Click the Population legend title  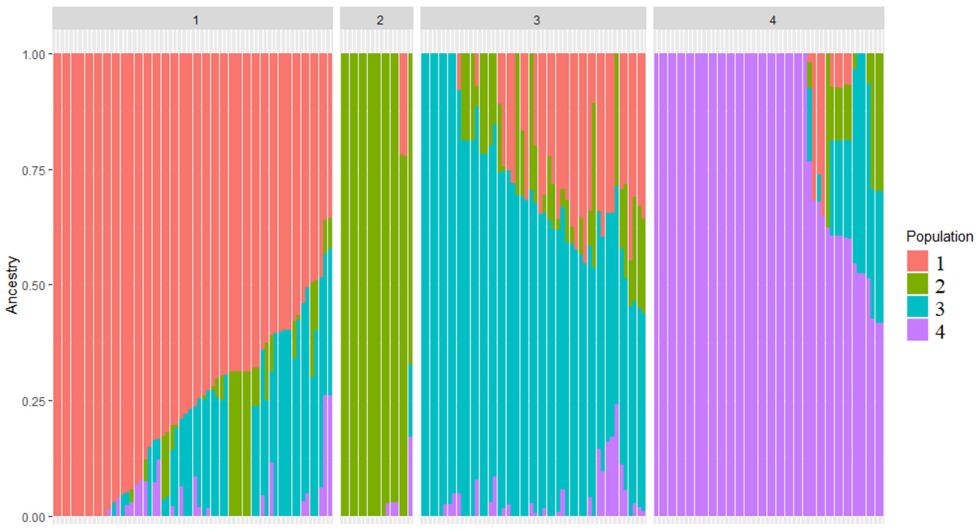939,237
